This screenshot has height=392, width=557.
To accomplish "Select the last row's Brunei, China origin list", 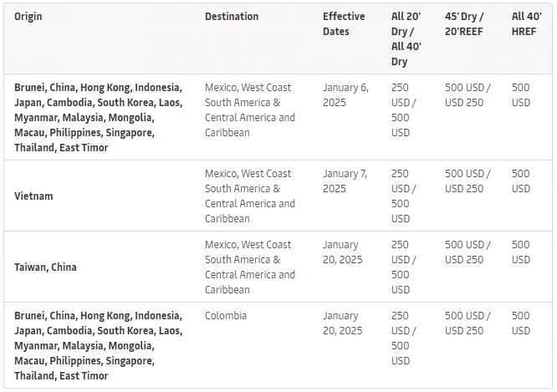I will [x=98, y=346].
